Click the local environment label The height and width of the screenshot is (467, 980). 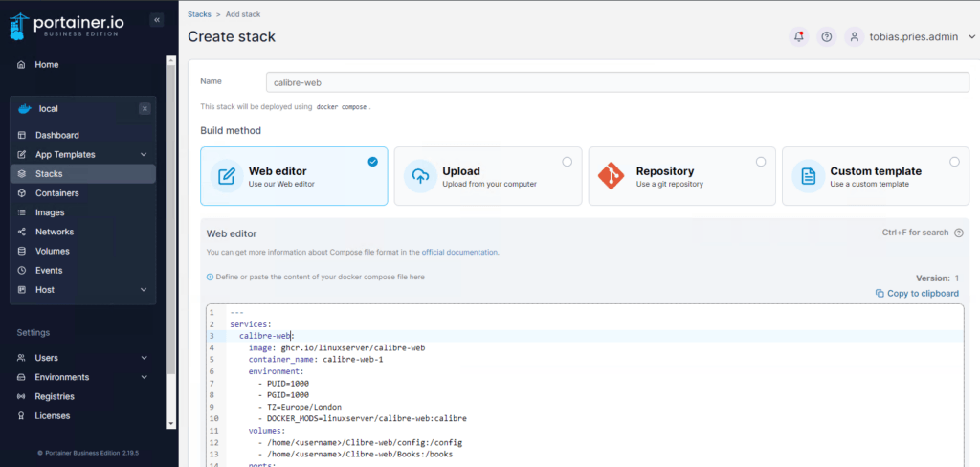tap(48, 109)
